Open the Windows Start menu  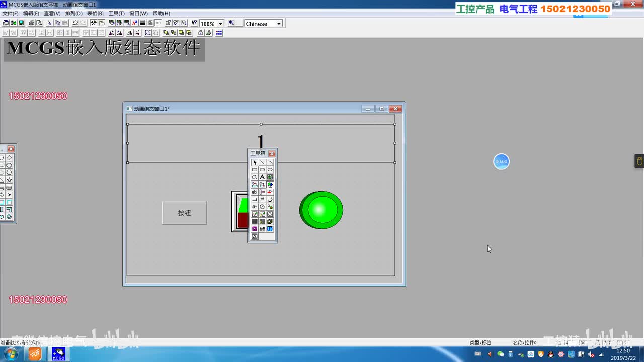coord(11,354)
